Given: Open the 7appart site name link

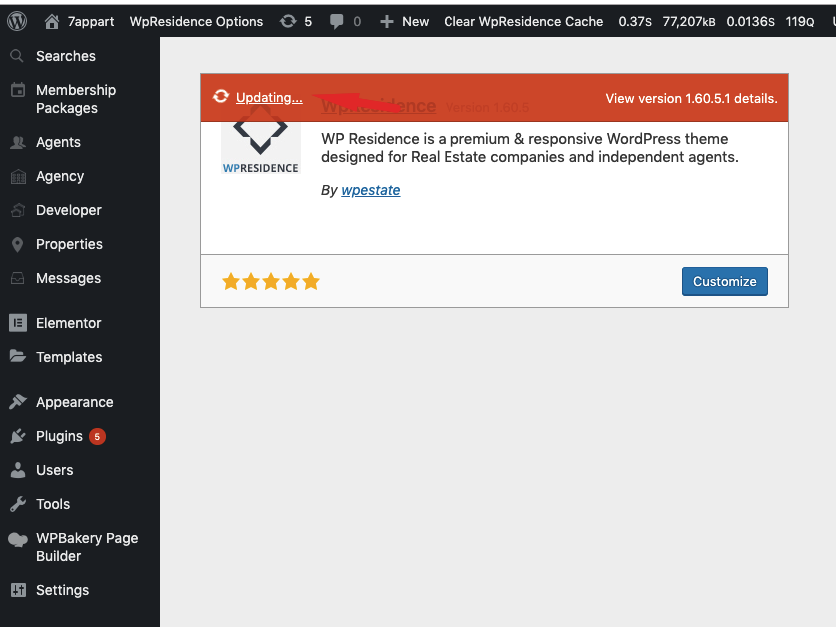Looking at the screenshot, I should pyautogui.click(x=91, y=21).
